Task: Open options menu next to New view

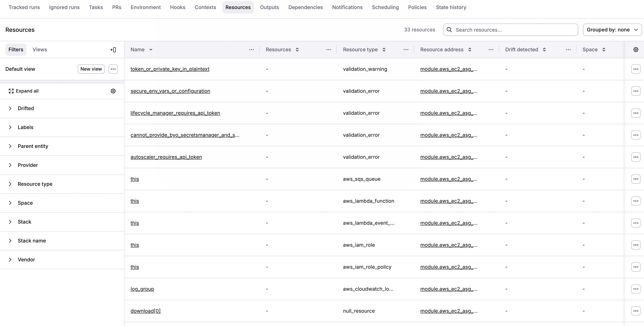Action: coord(113,69)
